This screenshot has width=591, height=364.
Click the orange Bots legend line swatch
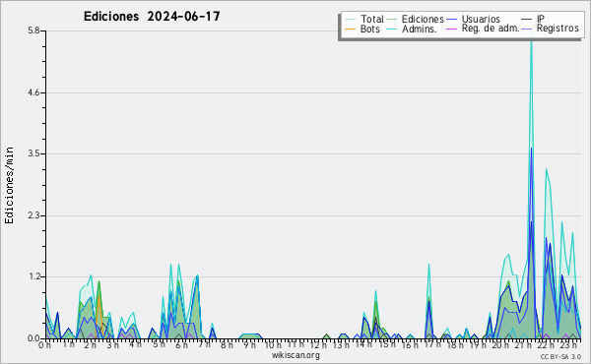click(x=350, y=29)
